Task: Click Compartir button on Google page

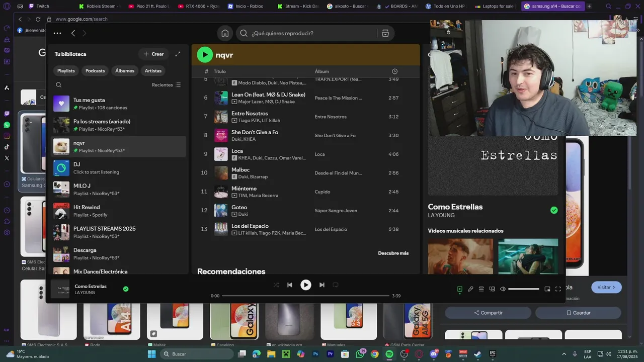Action: [488, 313]
